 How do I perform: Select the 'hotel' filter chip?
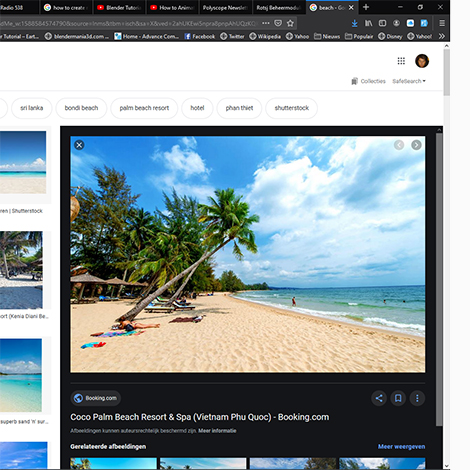197,108
